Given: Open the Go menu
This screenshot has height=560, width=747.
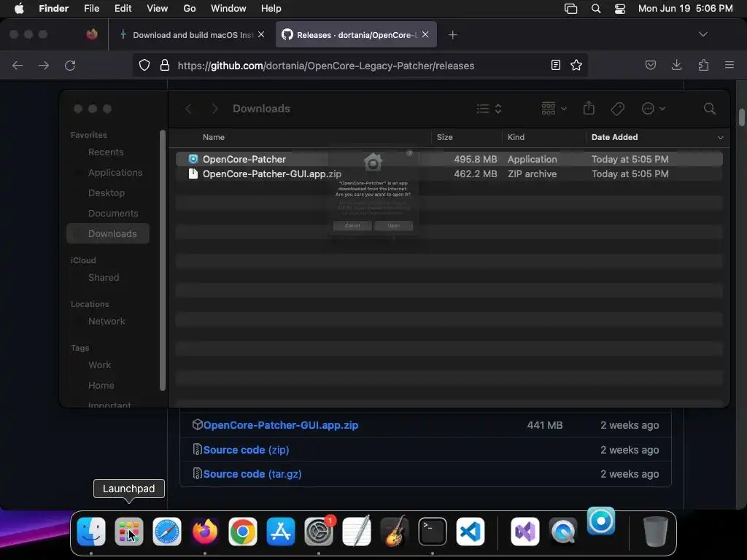Looking at the screenshot, I should click(190, 9).
